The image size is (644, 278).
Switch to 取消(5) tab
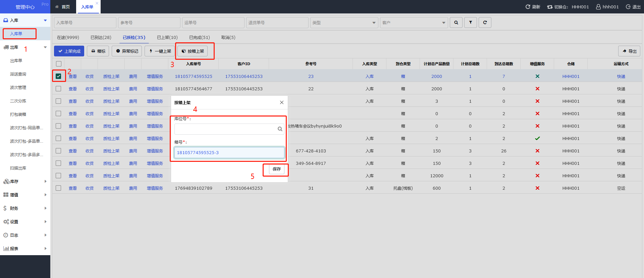[228, 37]
